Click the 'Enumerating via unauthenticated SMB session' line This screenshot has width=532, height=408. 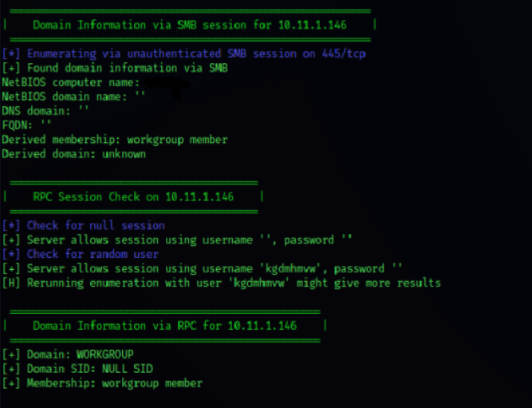point(183,54)
